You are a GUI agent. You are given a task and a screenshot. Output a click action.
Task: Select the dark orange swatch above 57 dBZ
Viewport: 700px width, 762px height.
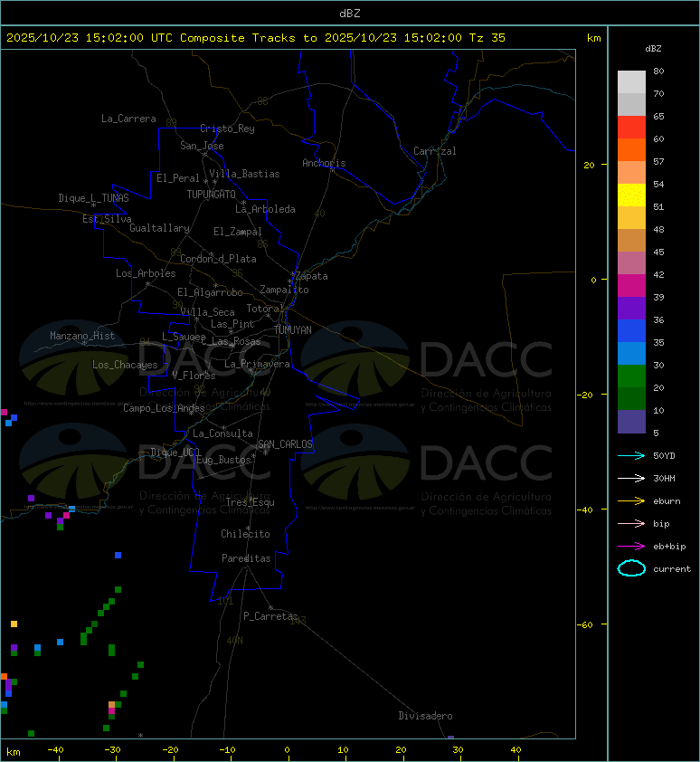(x=631, y=149)
